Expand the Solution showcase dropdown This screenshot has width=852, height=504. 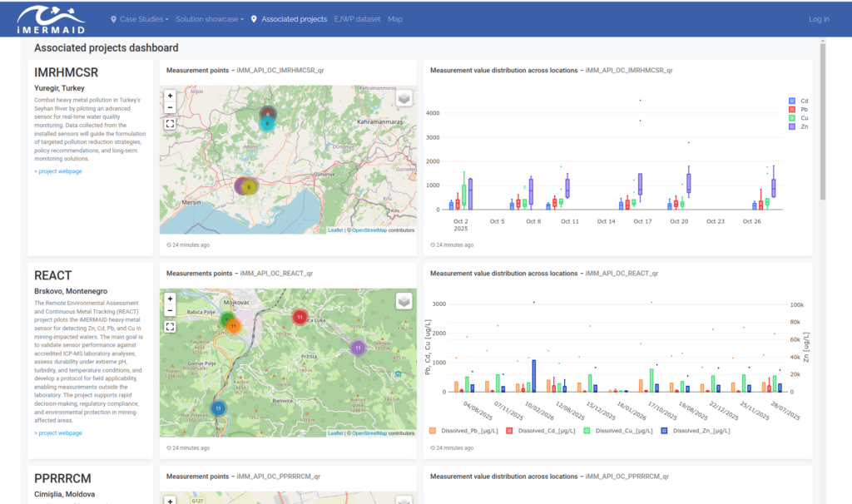pyautogui.click(x=210, y=19)
